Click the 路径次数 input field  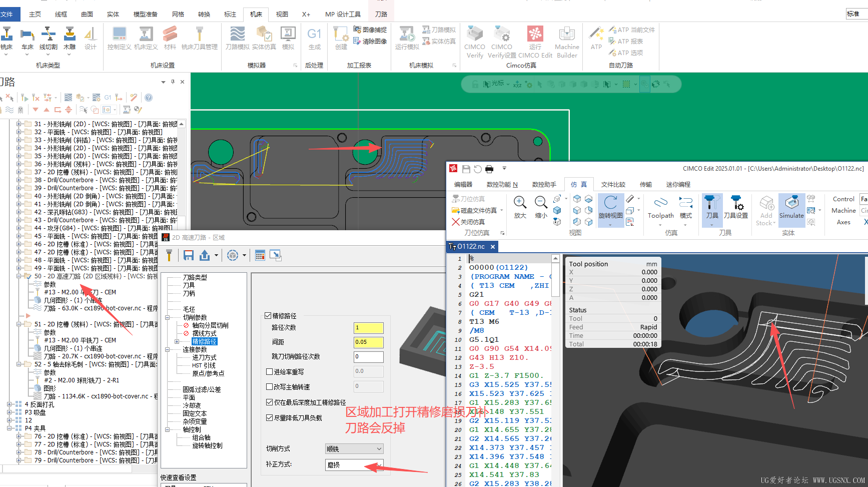[369, 328]
